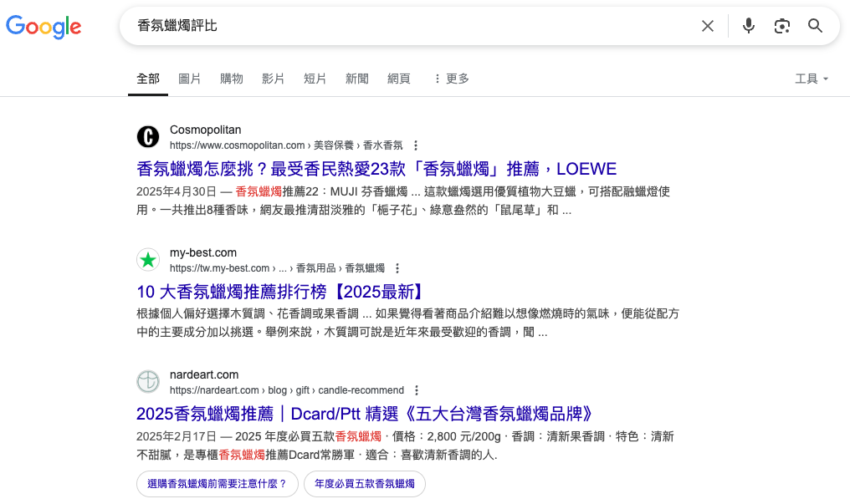The image size is (850, 504).
Task: Switch to the 影片 tab
Action: (x=274, y=79)
